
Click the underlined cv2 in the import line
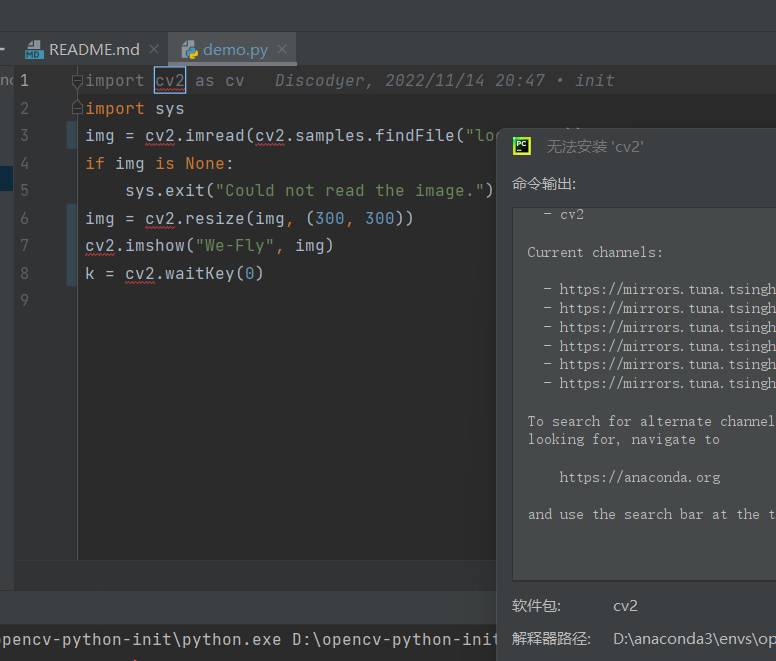coord(170,81)
